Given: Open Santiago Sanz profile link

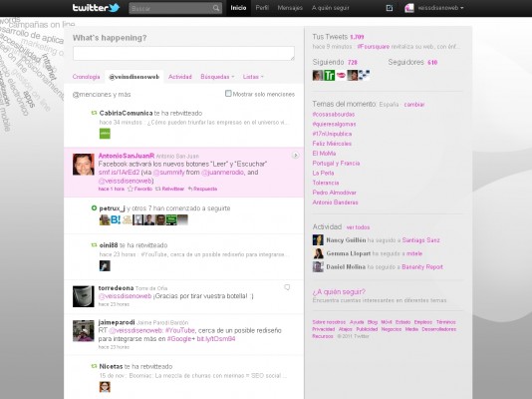Looking at the screenshot, I should [421, 240].
